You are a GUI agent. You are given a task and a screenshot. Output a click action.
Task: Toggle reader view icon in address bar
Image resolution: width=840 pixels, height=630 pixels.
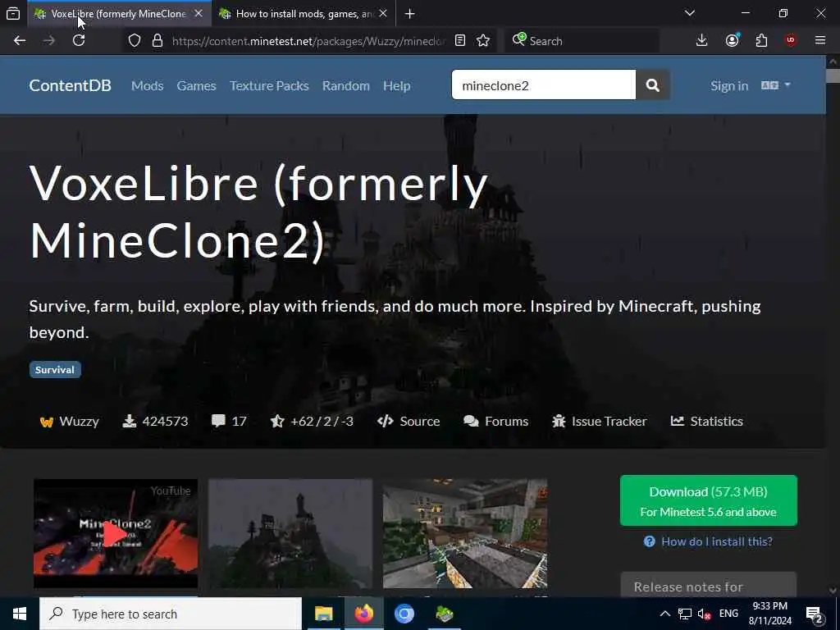click(x=460, y=41)
